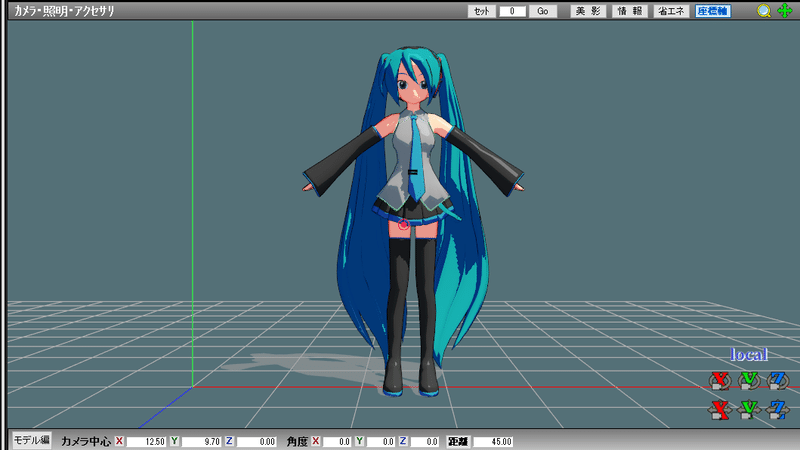Click the blue Z rotation axis icon
This screenshot has height=450, width=800.
pyautogui.click(x=778, y=380)
